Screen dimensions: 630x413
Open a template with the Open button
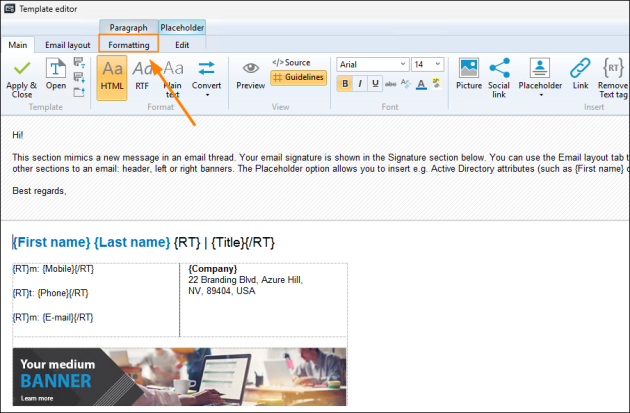click(x=56, y=75)
